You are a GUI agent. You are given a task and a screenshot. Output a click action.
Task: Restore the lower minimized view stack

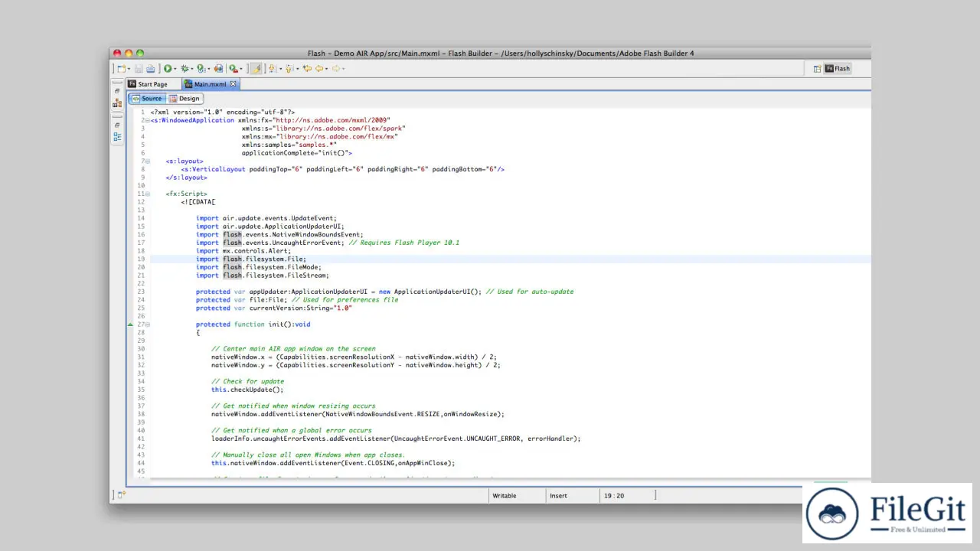pyautogui.click(x=117, y=124)
